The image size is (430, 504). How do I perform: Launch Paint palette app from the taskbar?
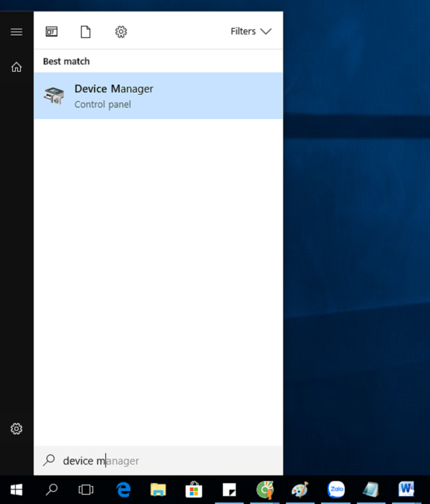[300, 490]
